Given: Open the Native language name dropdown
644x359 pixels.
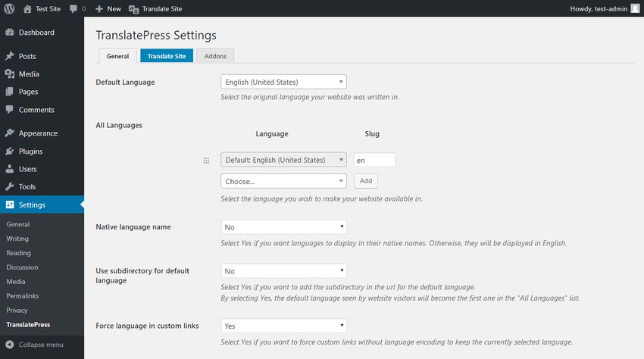Looking at the screenshot, I should tap(283, 227).
